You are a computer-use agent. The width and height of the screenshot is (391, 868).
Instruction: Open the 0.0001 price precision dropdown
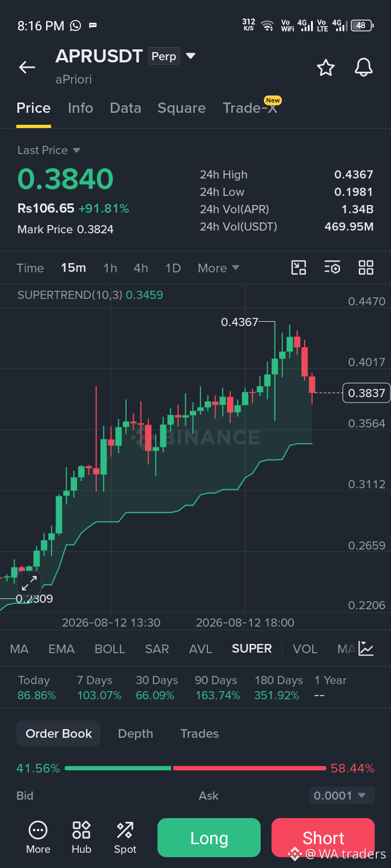click(342, 796)
